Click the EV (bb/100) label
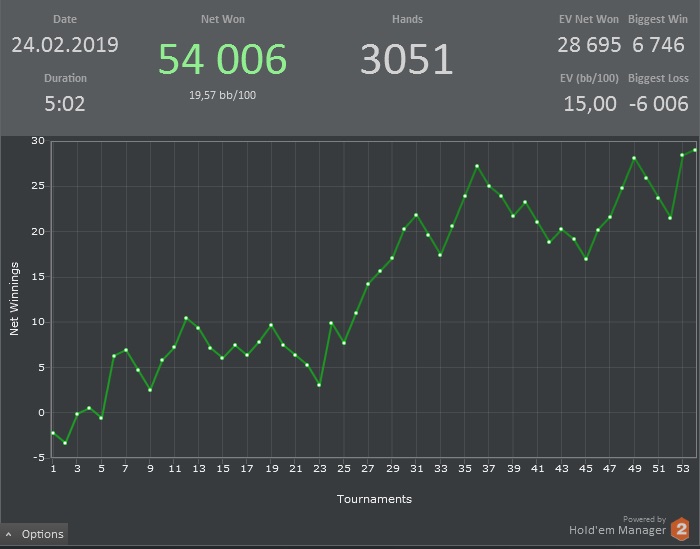 tap(589, 78)
